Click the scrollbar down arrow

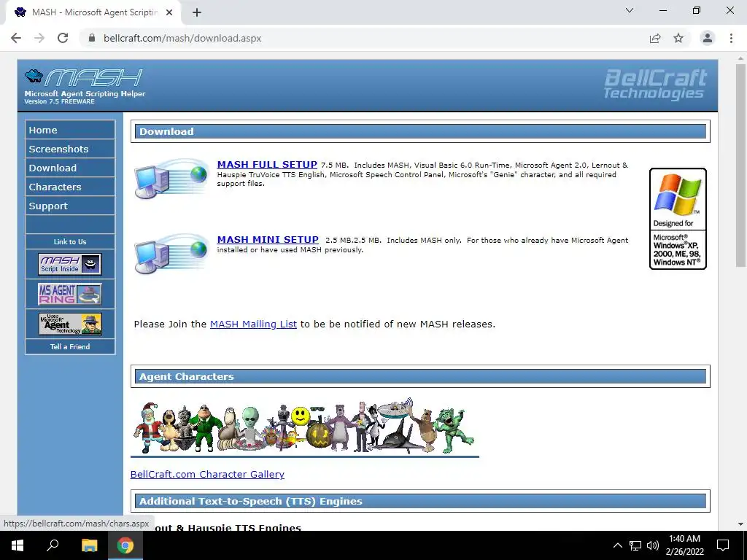pyautogui.click(x=740, y=524)
